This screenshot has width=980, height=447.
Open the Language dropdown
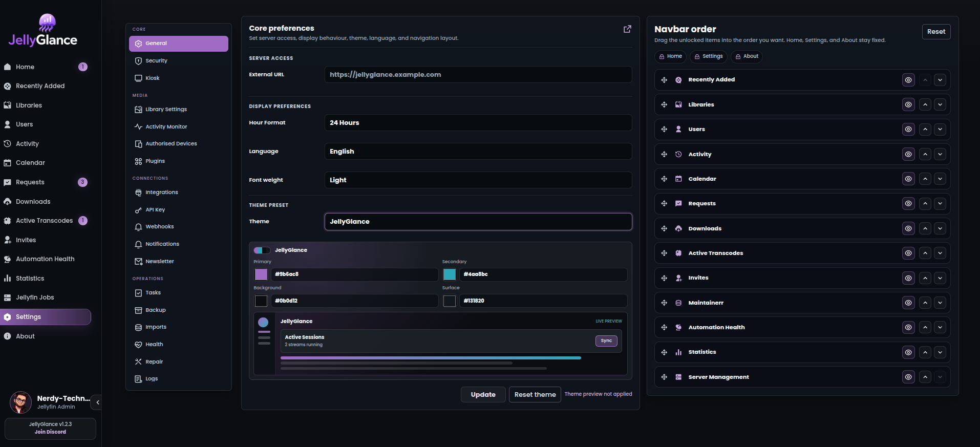coord(478,152)
